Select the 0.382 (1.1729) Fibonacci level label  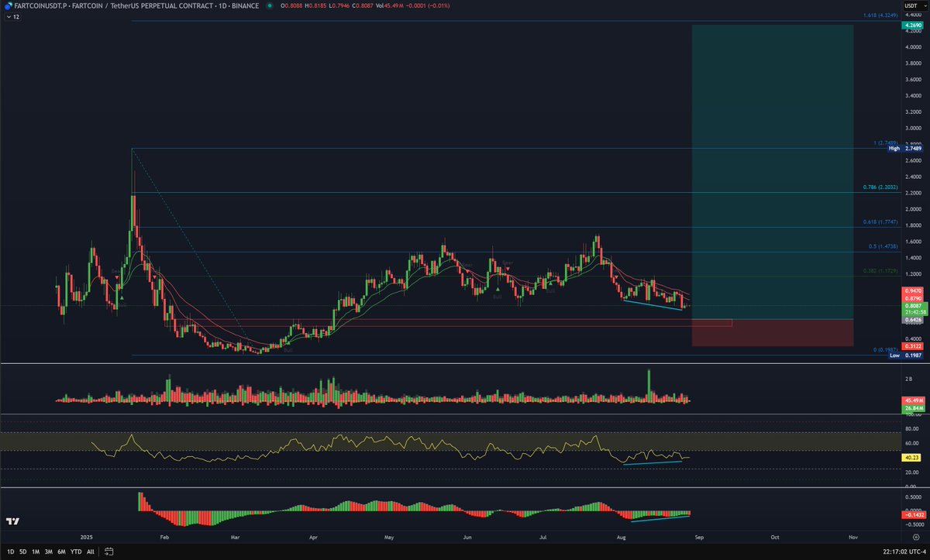click(x=881, y=271)
